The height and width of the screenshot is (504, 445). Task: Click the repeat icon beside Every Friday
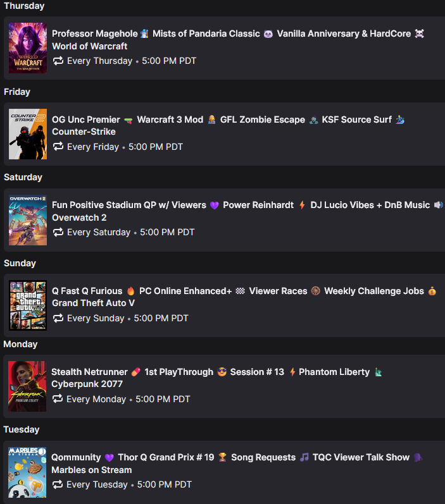(58, 147)
